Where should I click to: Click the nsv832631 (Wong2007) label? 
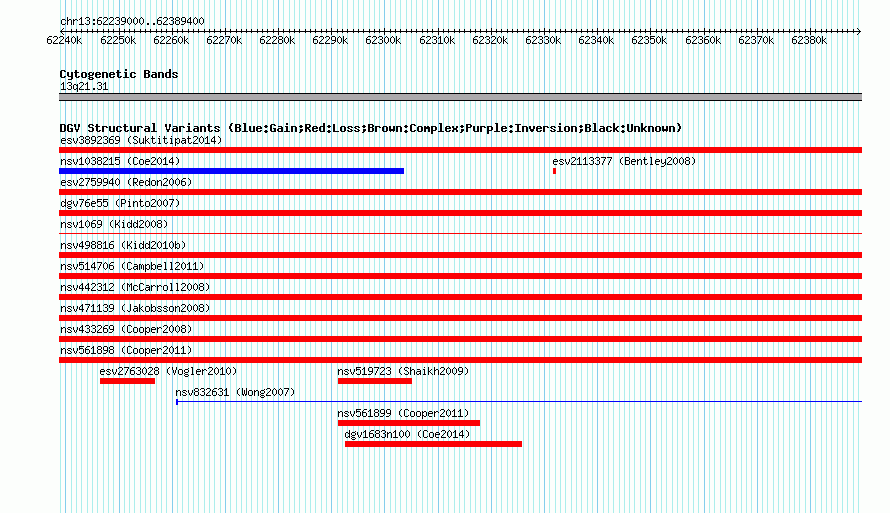click(x=235, y=392)
